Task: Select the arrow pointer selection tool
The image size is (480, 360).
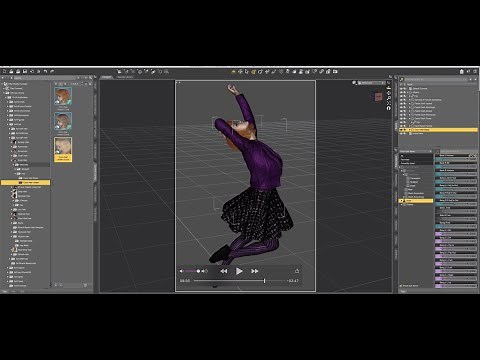Action: click(247, 71)
